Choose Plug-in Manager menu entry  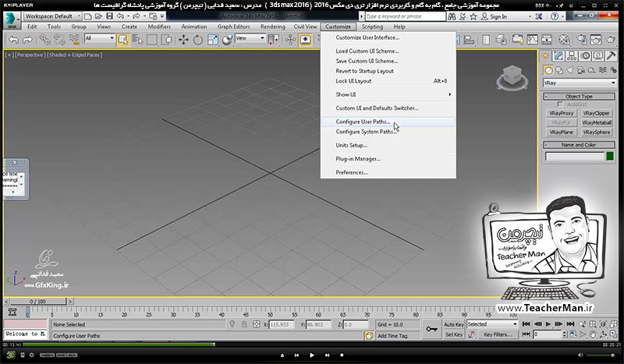[388, 159]
